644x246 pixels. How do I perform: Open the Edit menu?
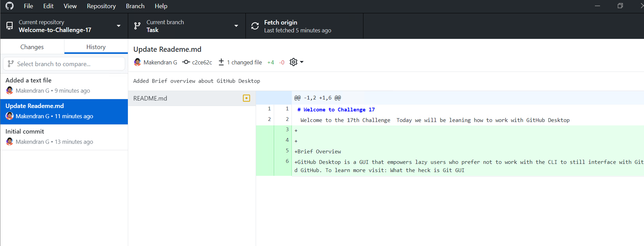click(48, 6)
